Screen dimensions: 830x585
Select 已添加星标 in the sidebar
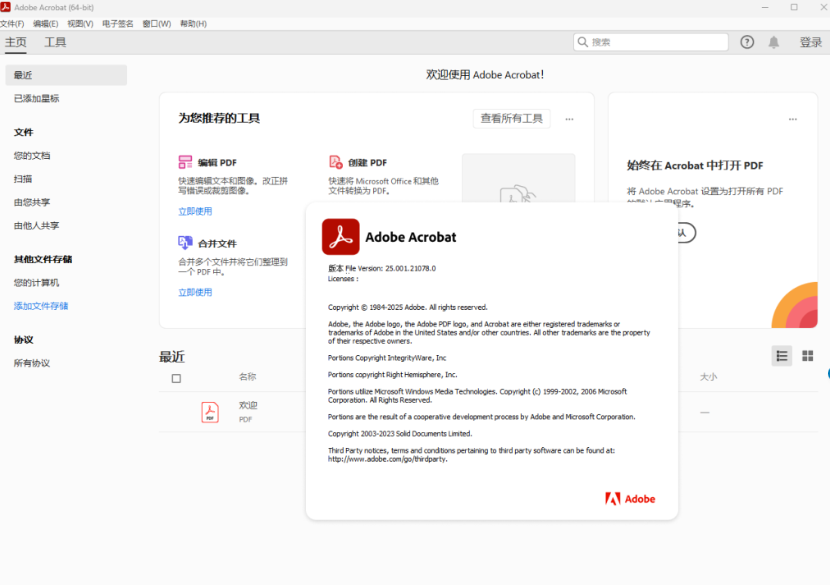pos(36,98)
